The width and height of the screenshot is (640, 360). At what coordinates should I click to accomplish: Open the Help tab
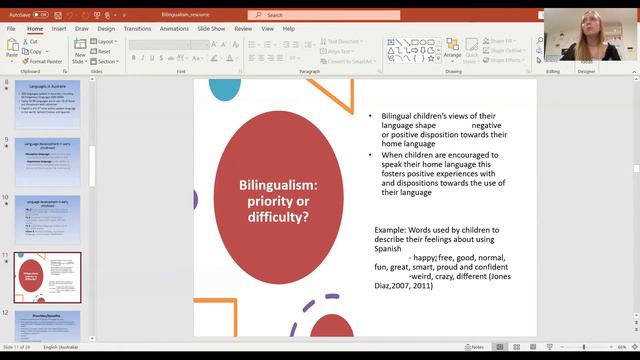289,29
